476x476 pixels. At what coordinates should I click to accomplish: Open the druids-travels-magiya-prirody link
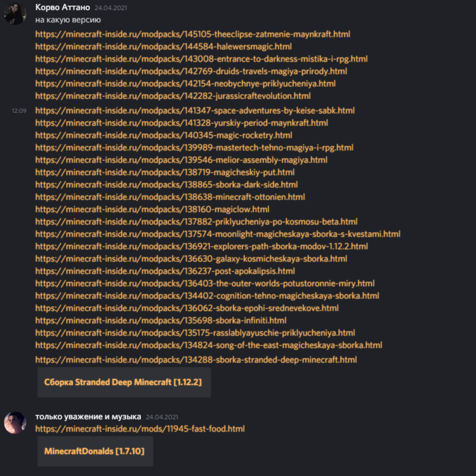tap(191, 71)
